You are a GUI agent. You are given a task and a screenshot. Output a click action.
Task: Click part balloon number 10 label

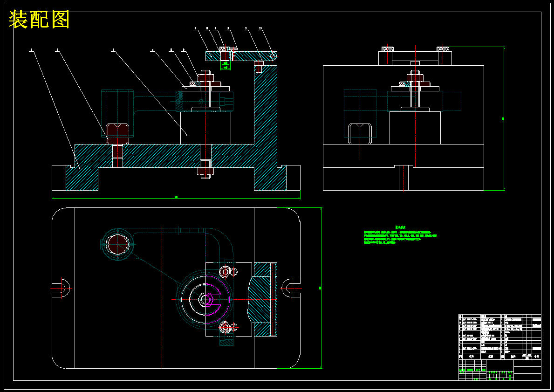click(x=228, y=28)
